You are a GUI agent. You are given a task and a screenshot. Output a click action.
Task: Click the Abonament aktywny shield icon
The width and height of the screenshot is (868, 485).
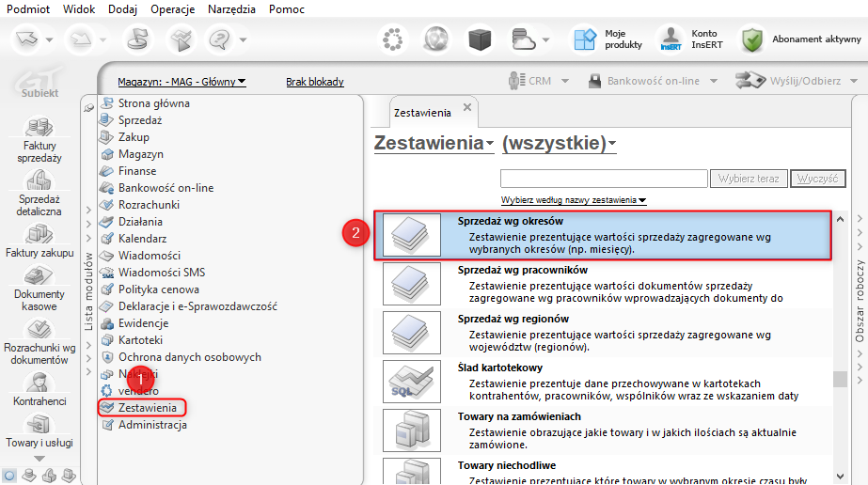(x=752, y=39)
